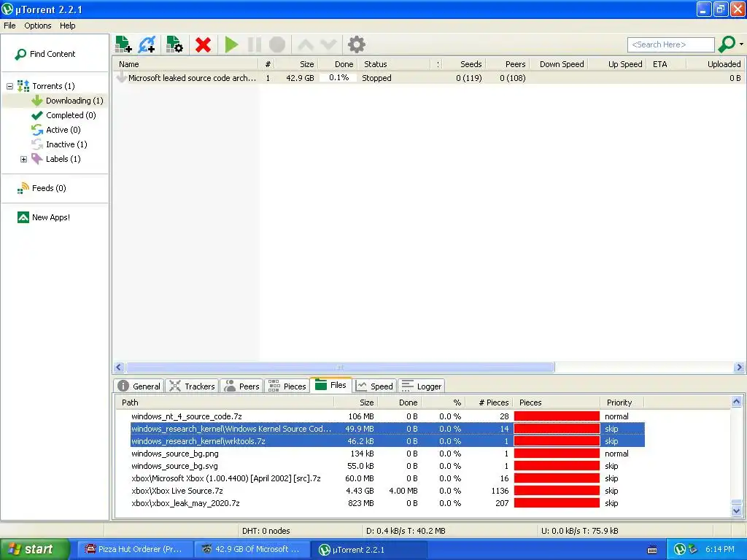Click the µTorrent system tray icon
This screenshot has width=747, height=560.
[680, 550]
